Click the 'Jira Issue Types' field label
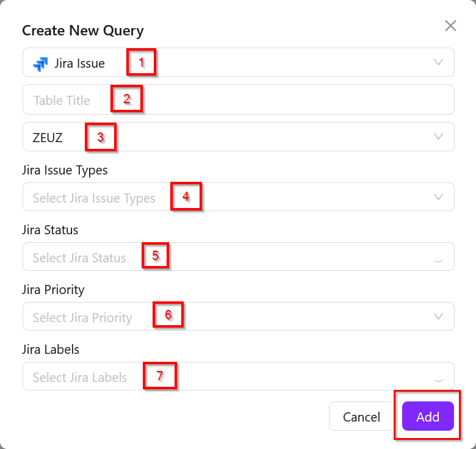The image size is (476, 449). point(65,170)
